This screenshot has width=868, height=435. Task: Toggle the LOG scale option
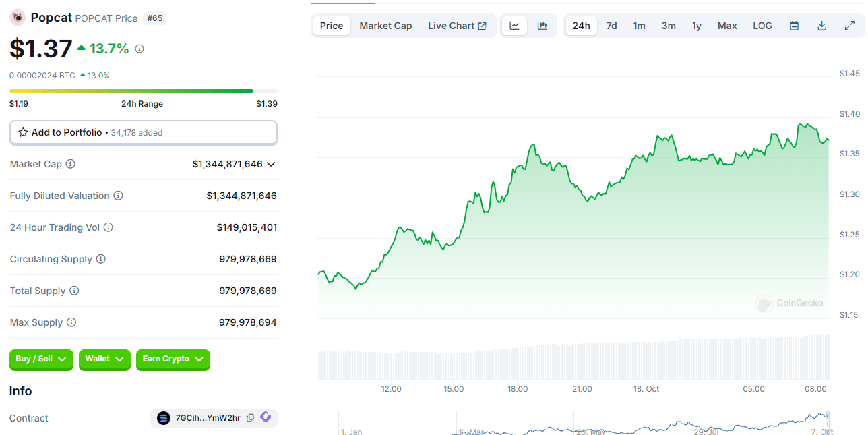click(762, 26)
